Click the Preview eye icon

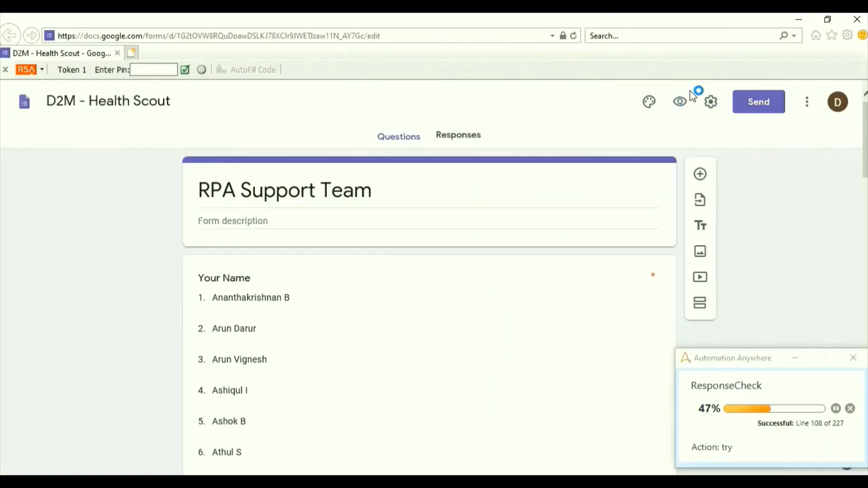tap(679, 102)
